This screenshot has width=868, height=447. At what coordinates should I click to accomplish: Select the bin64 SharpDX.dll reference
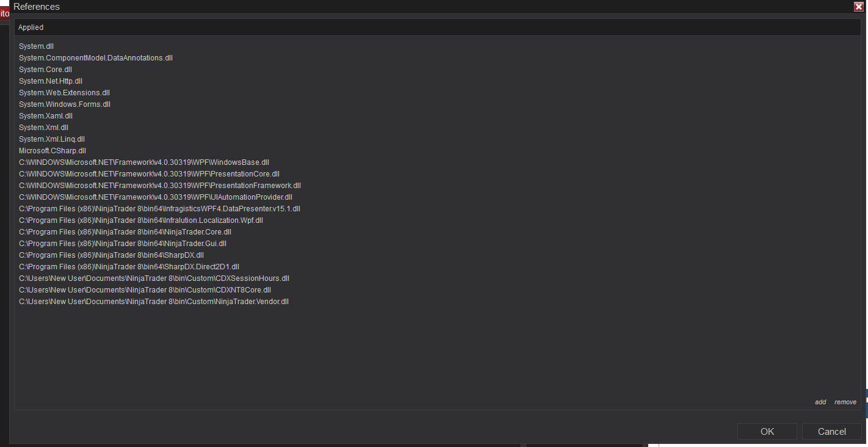112,255
